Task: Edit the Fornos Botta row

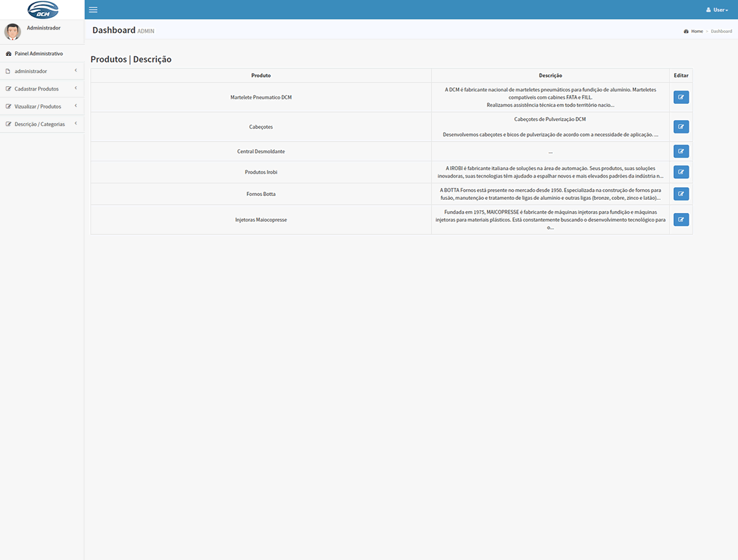Action: 681,194
